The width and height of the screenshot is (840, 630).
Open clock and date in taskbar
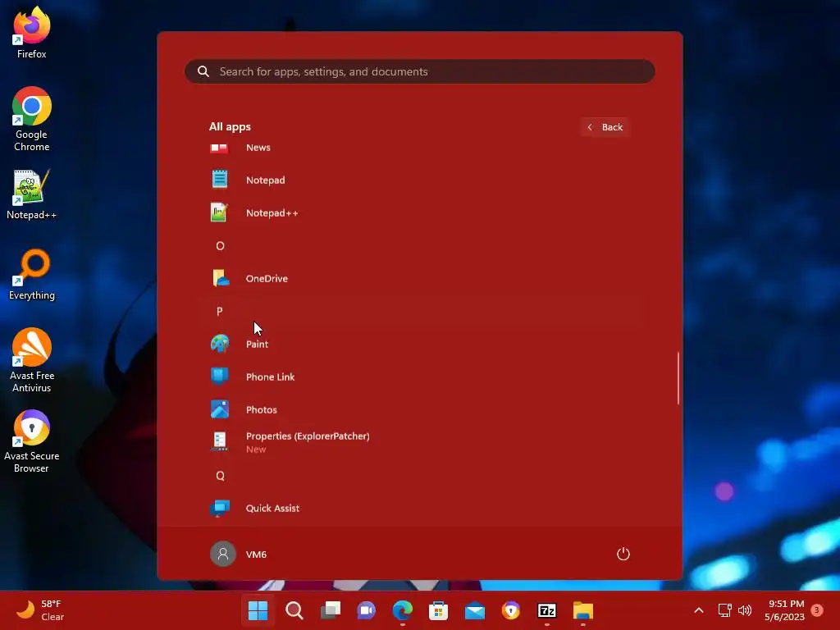click(784, 610)
